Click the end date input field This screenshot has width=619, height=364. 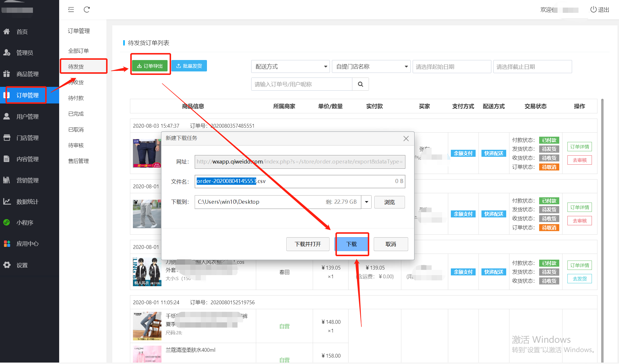tap(533, 67)
